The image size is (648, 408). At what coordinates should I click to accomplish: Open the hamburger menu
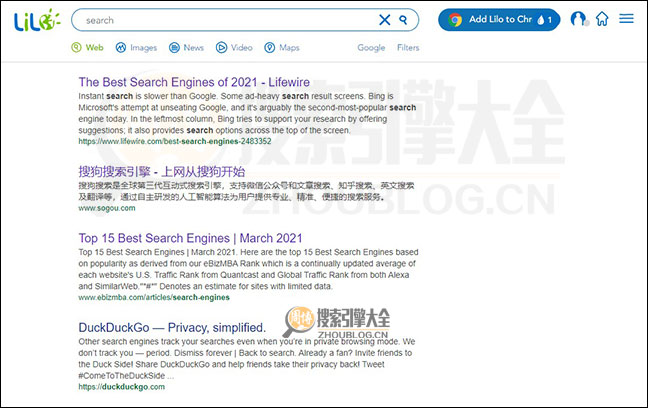(627, 19)
